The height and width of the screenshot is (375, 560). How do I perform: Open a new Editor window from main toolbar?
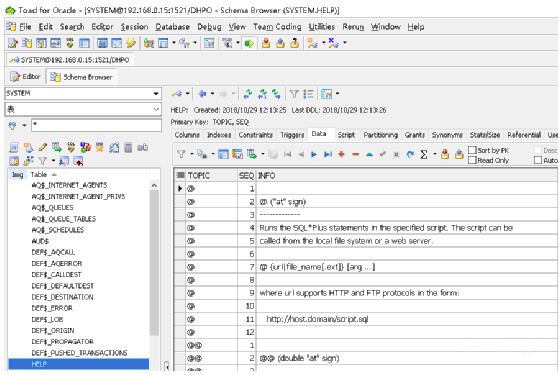coord(12,43)
